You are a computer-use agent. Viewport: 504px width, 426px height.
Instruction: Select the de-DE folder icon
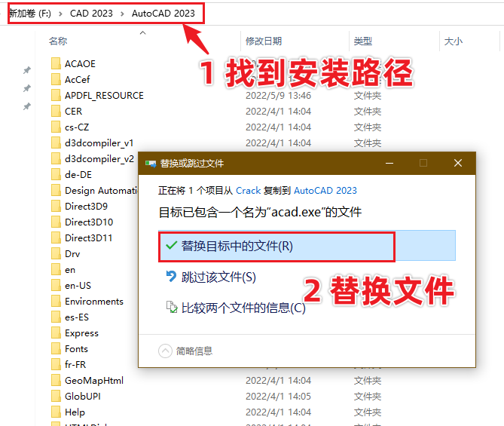[x=56, y=174]
